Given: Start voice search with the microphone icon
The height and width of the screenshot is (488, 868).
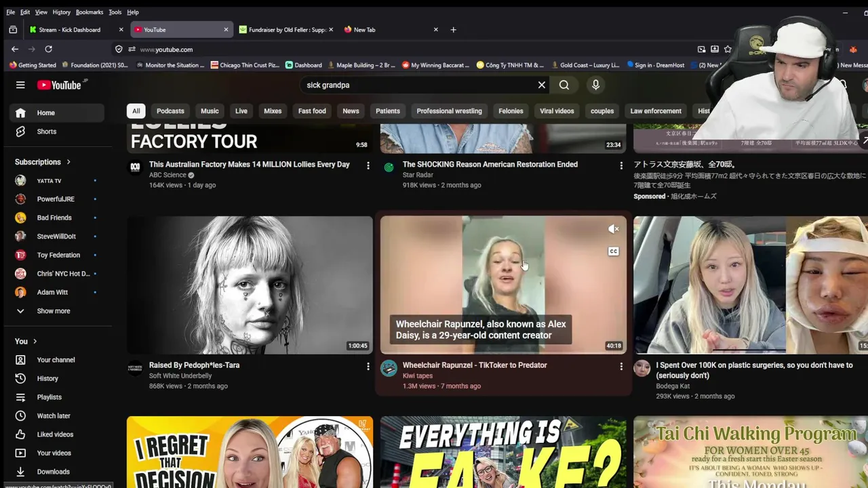Looking at the screenshot, I should pyautogui.click(x=595, y=85).
